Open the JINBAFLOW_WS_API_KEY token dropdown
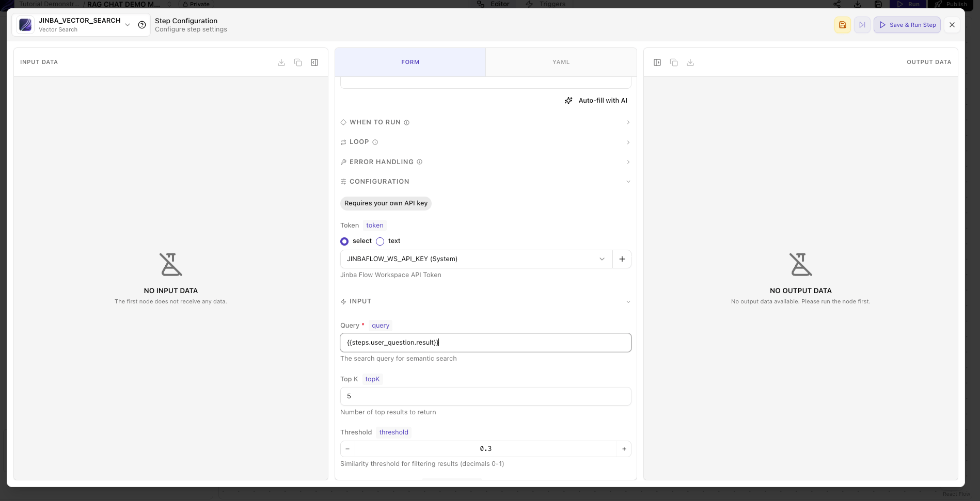Image resolution: width=980 pixels, height=501 pixels. pyautogui.click(x=476, y=259)
